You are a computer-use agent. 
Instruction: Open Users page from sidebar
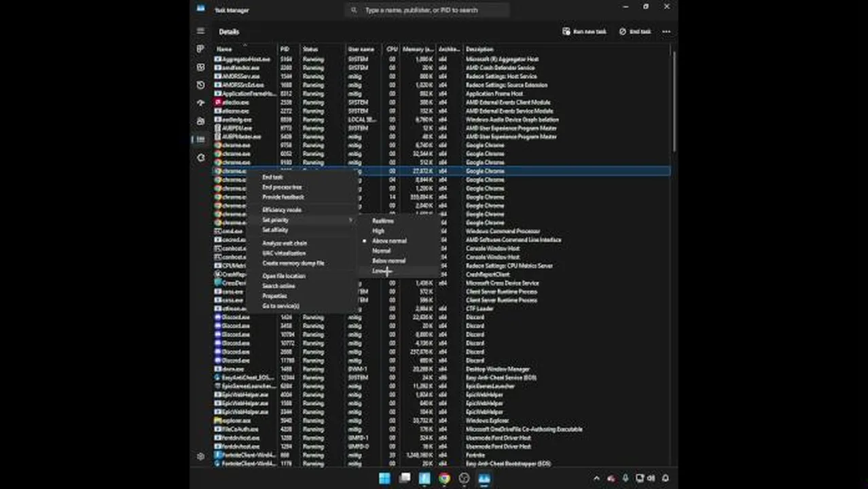click(x=200, y=122)
